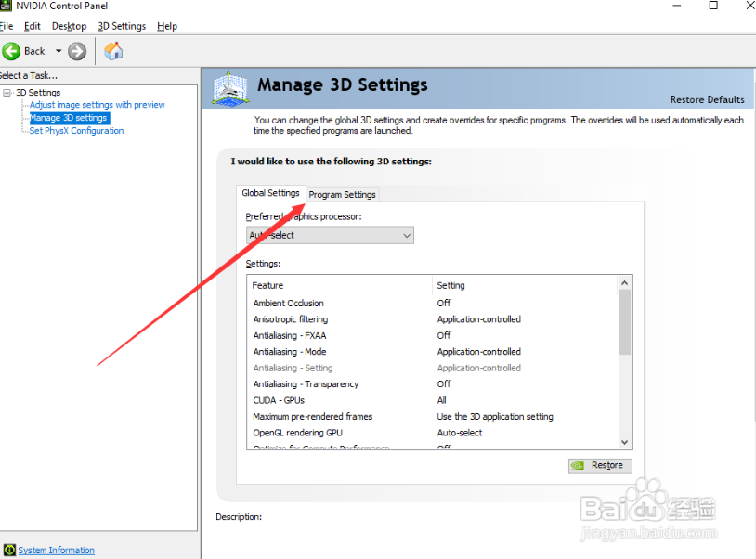The width and height of the screenshot is (756, 559).
Task: Open the Preferred graphics processor dropdown
Action: (330, 235)
